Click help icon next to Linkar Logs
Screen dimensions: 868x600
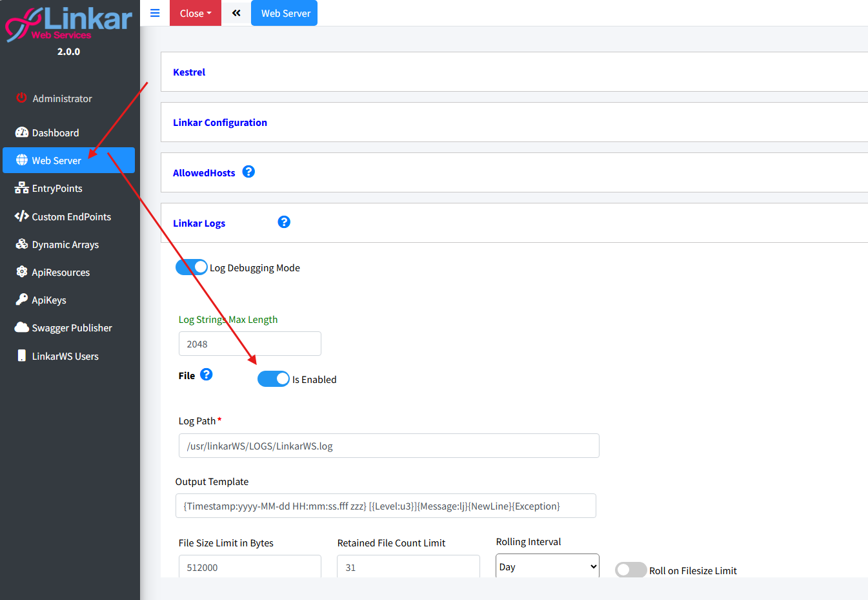coord(284,222)
